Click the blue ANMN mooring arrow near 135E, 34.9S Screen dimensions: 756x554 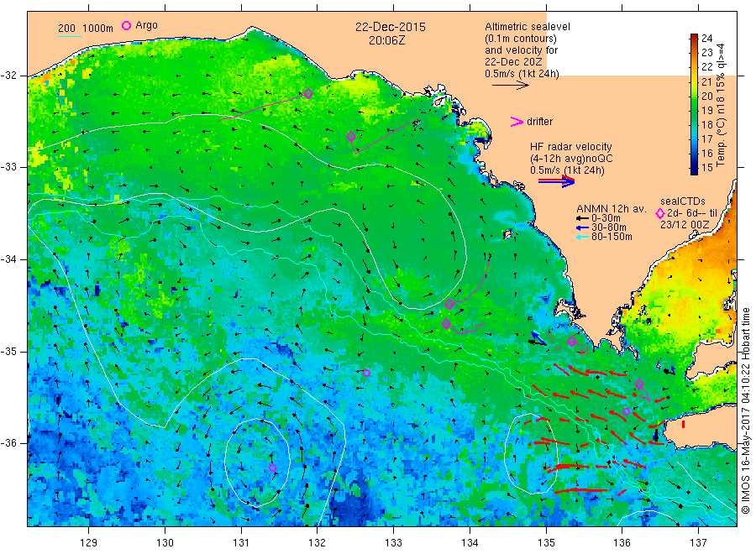tap(538, 338)
